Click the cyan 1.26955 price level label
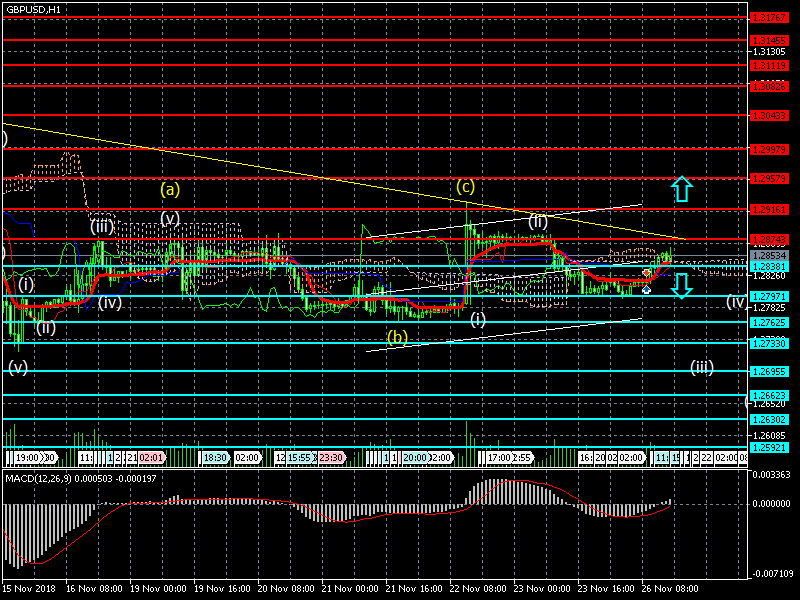 pyautogui.click(x=769, y=371)
